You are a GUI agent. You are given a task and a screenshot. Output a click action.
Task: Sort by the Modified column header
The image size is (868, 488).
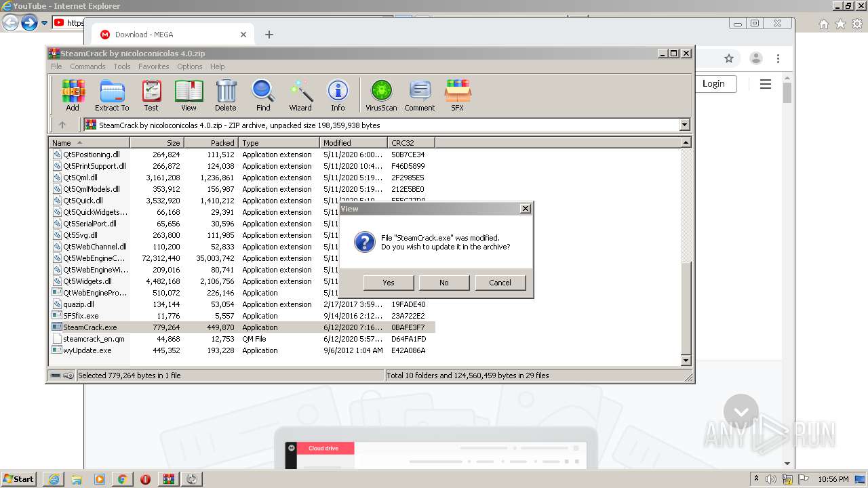(x=353, y=143)
